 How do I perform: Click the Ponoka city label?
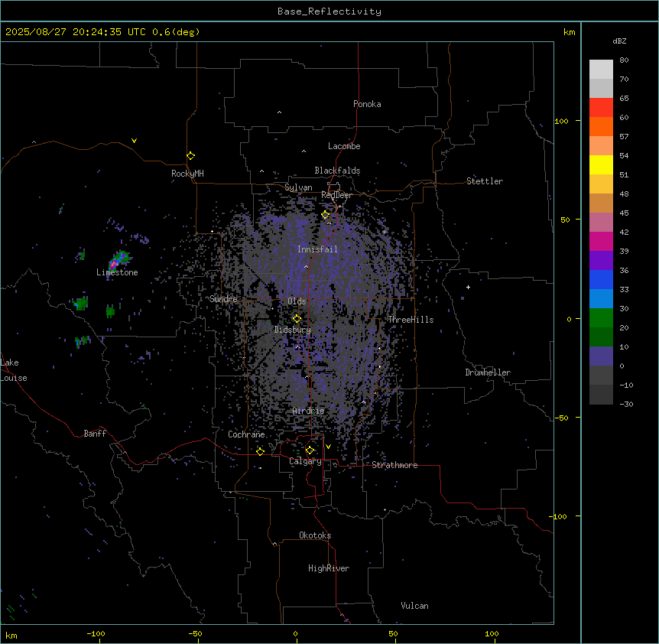coord(367,104)
